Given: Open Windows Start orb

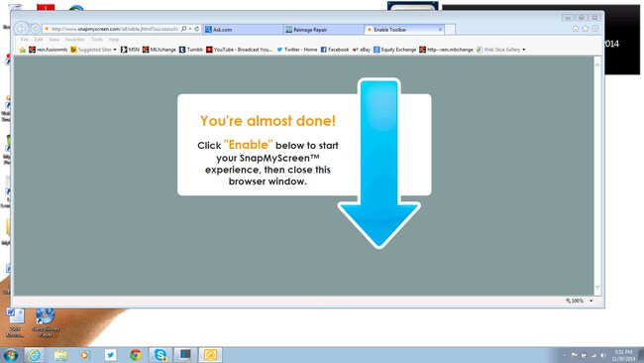Looking at the screenshot, I should click(10, 355).
